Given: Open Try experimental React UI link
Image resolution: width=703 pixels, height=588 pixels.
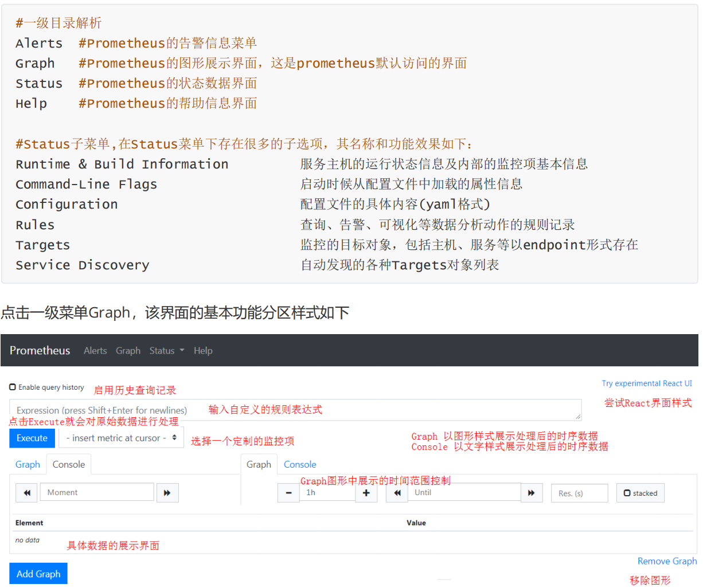Looking at the screenshot, I should click(x=647, y=383).
